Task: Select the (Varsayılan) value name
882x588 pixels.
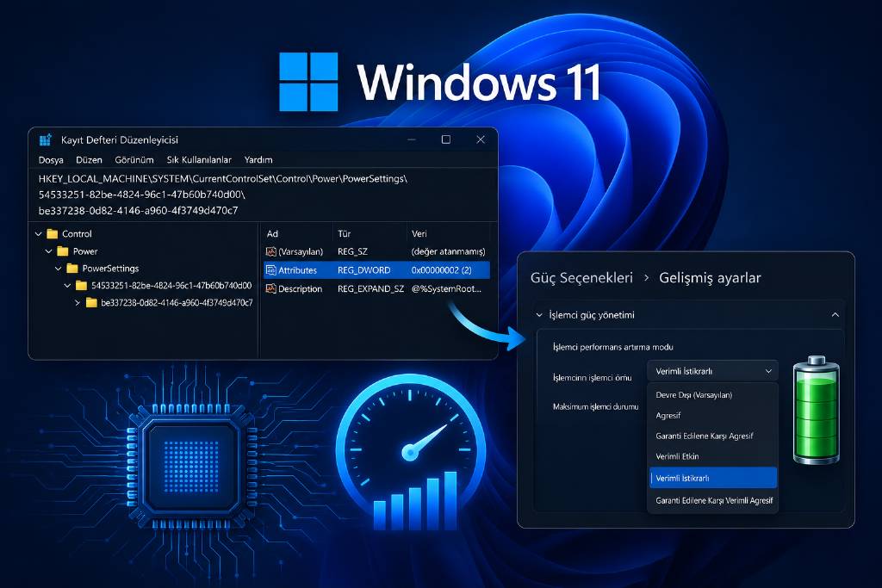Action: (x=301, y=251)
